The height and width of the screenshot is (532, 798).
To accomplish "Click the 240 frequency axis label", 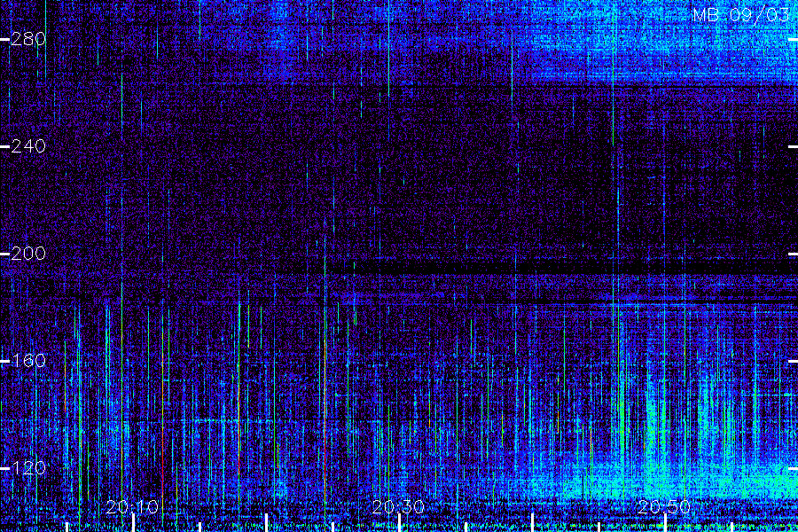I will coord(28,146).
